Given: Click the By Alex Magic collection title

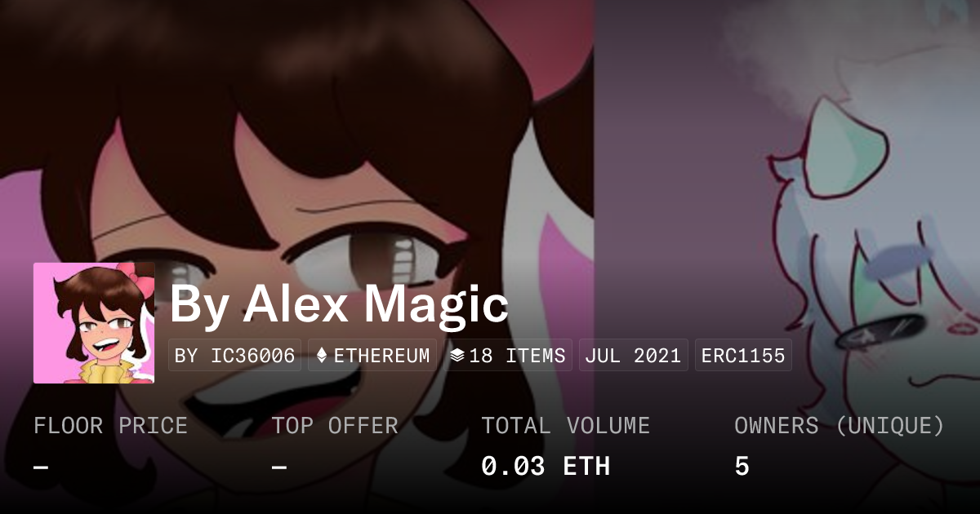Looking at the screenshot, I should click(339, 305).
